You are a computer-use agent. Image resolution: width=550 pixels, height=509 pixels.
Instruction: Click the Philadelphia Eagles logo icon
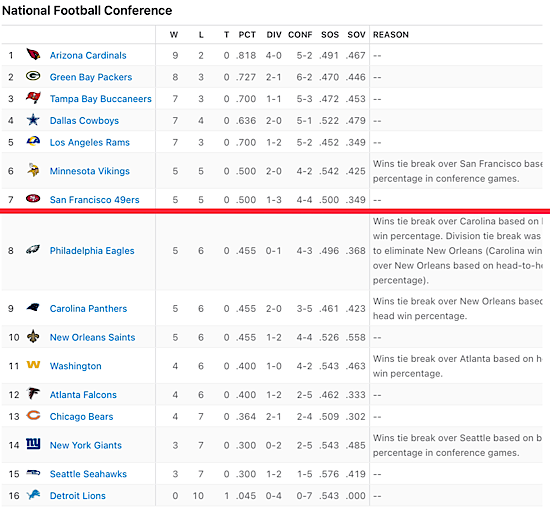click(x=33, y=250)
